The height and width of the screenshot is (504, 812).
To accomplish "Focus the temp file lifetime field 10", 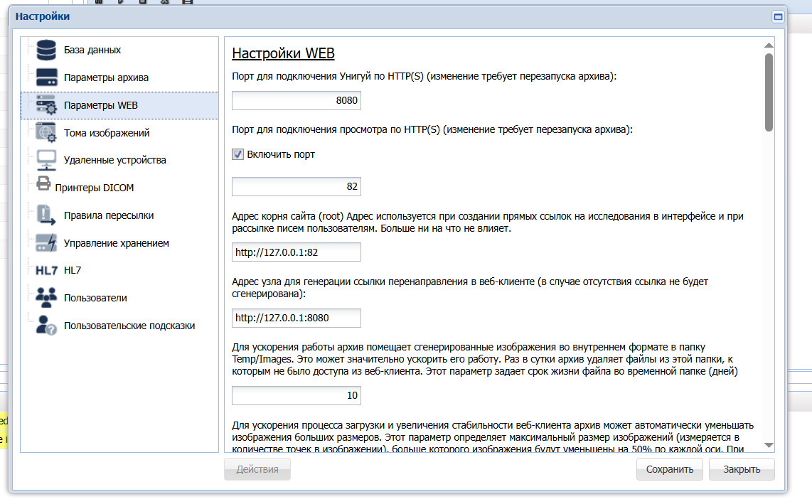I will pos(297,396).
